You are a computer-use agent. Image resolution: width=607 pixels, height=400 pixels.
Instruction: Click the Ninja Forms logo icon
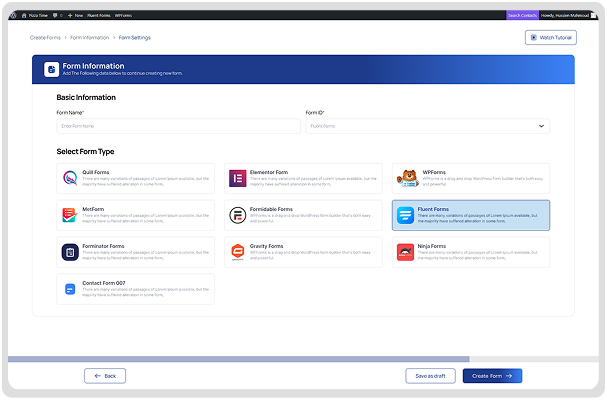405,252
